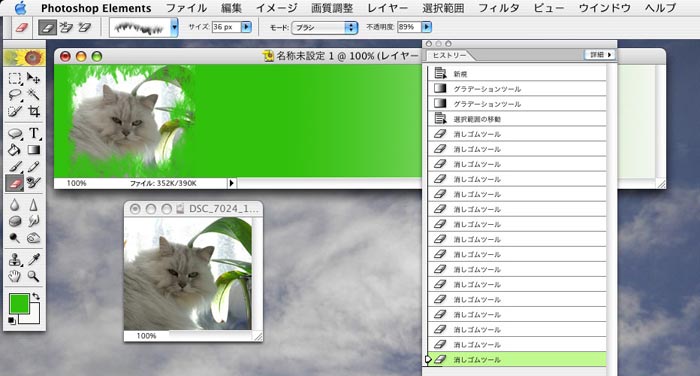Screen dimensions: 700x376
Task: Choose the standard Eraser mode in options bar
Action: click(47, 28)
